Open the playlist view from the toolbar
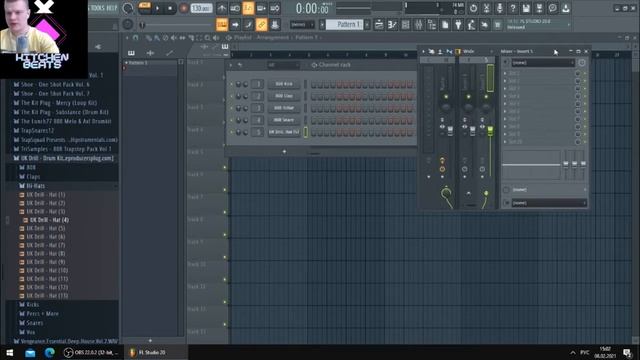Viewport: 640px width, 360px height. [x=379, y=25]
